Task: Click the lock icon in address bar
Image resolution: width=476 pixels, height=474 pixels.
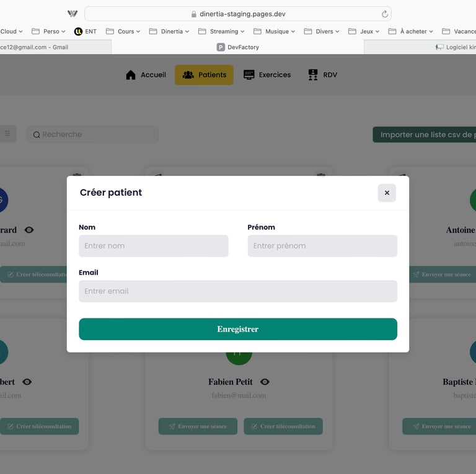Action: click(x=193, y=14)
